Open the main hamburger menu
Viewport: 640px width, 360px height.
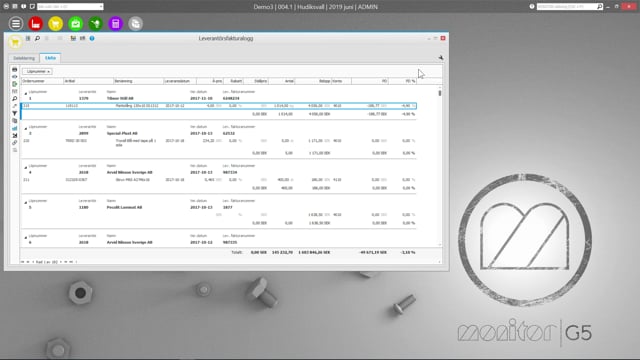[16, 24]
